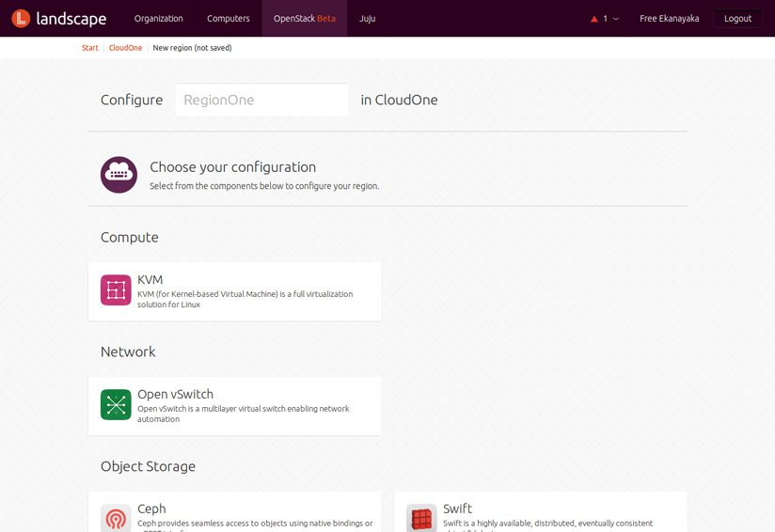Image resolution: width=775 pixels, height=532 pixels.
Task: Open the Juju tab
Action: click(367, 18)
